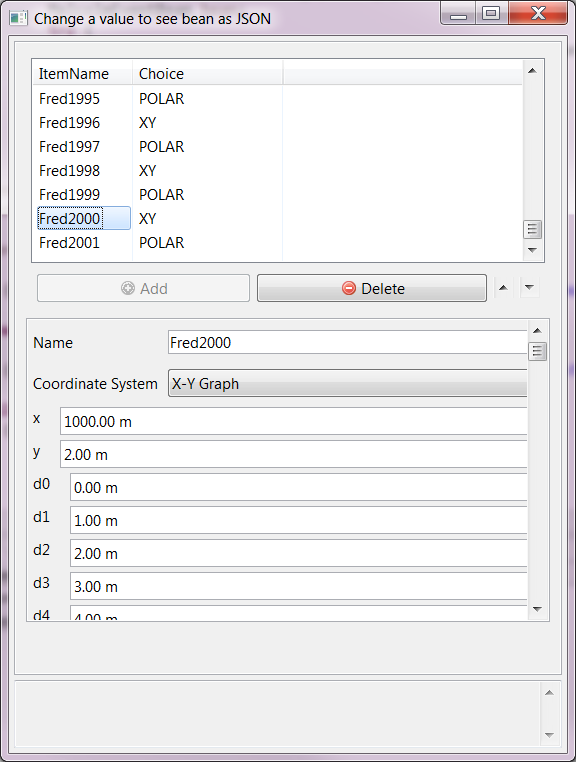The height and width of the screenshot is (762, 576).
Task: Click the table scrollbar down arrow
Action: pos(532,250)
